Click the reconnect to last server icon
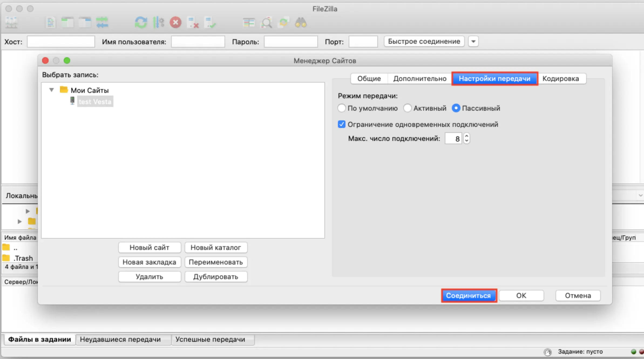 point(210,22)
